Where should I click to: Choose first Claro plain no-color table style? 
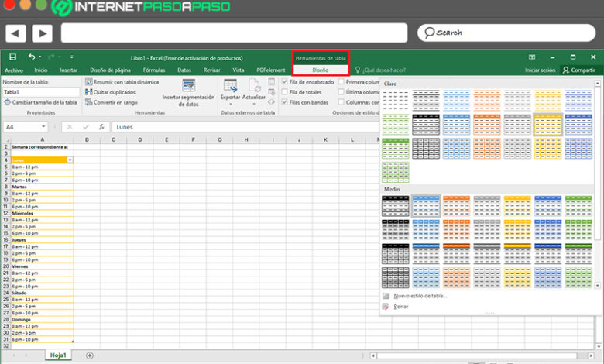point(395,101)
